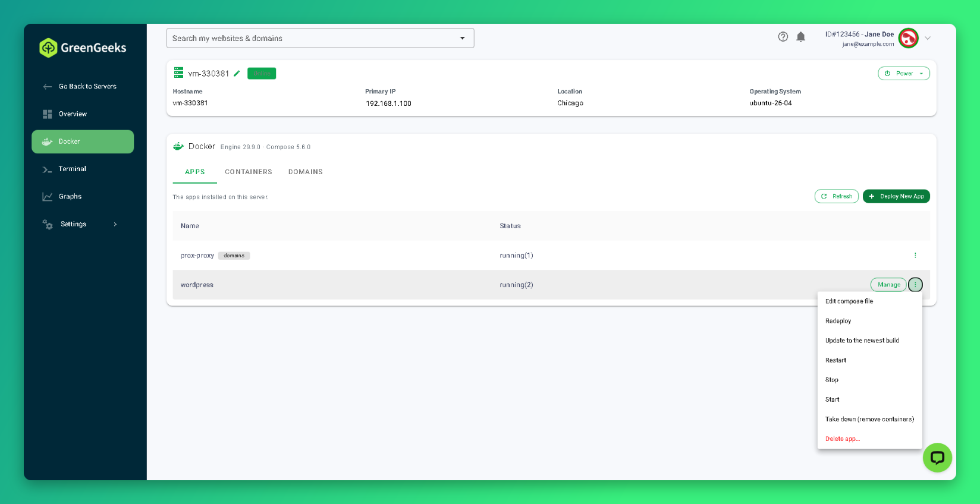Close three-dot menu for wordpress row
This screenshot has height=504, width=980.
(x=915, y=285)
